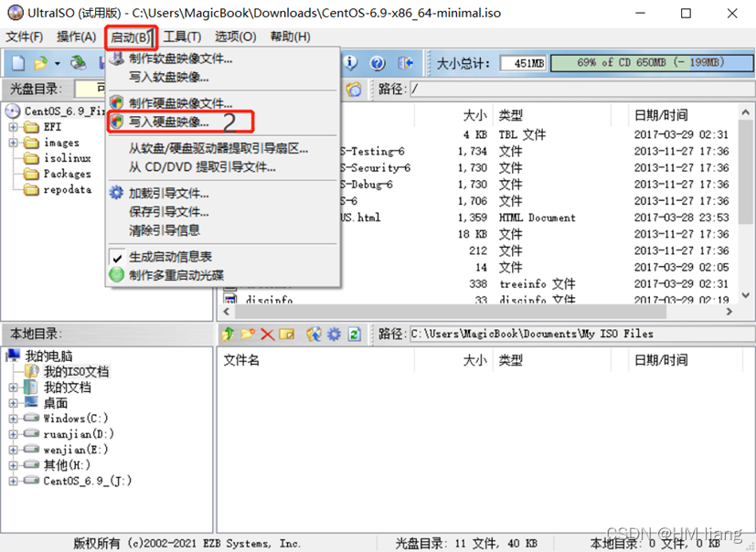Click the Help question mark toolbar icon
This screenshot has width=756, height=552.
click(x=378, y=63)
